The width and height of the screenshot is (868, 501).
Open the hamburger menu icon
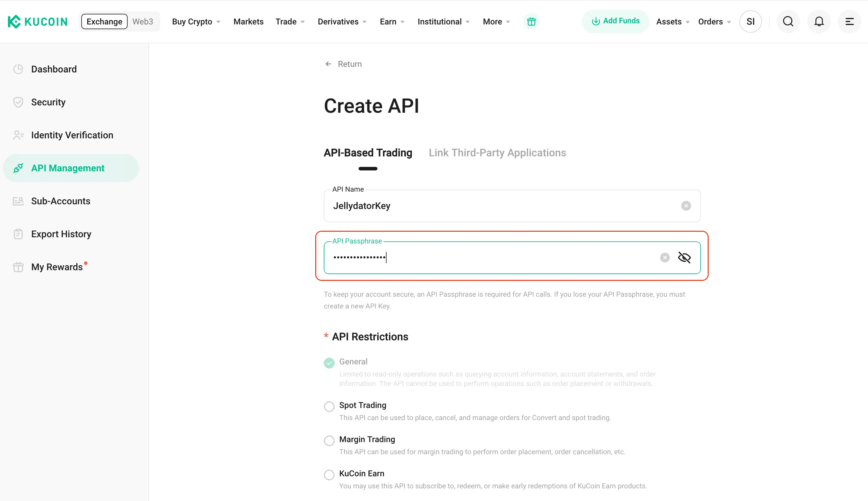849,22
